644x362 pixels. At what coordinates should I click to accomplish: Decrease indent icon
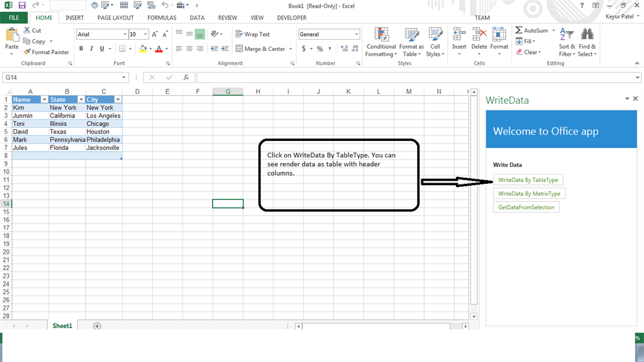pyautogui.click(x=214, y=48)
